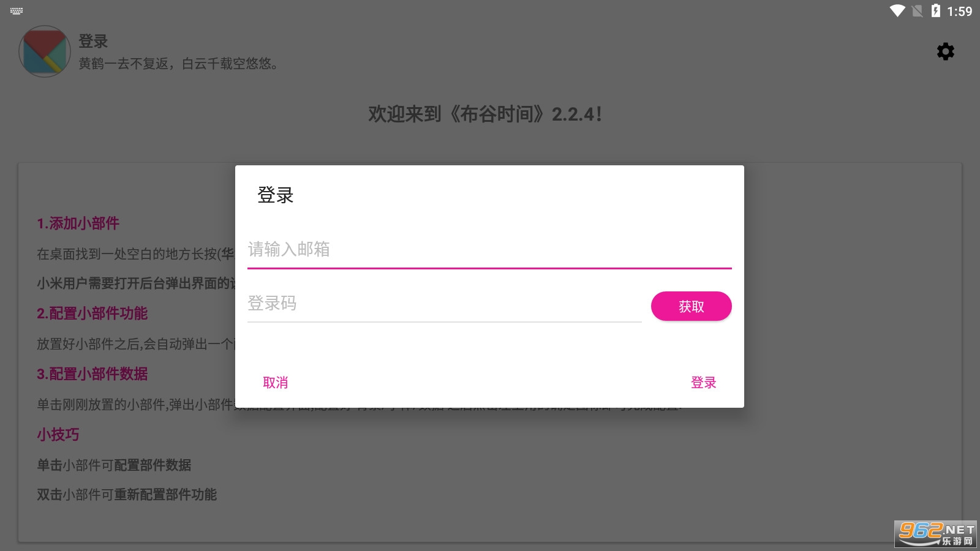Click the 获取 button for login code
The width and height of the screenshot is (980, 551).
coord(691,306)
